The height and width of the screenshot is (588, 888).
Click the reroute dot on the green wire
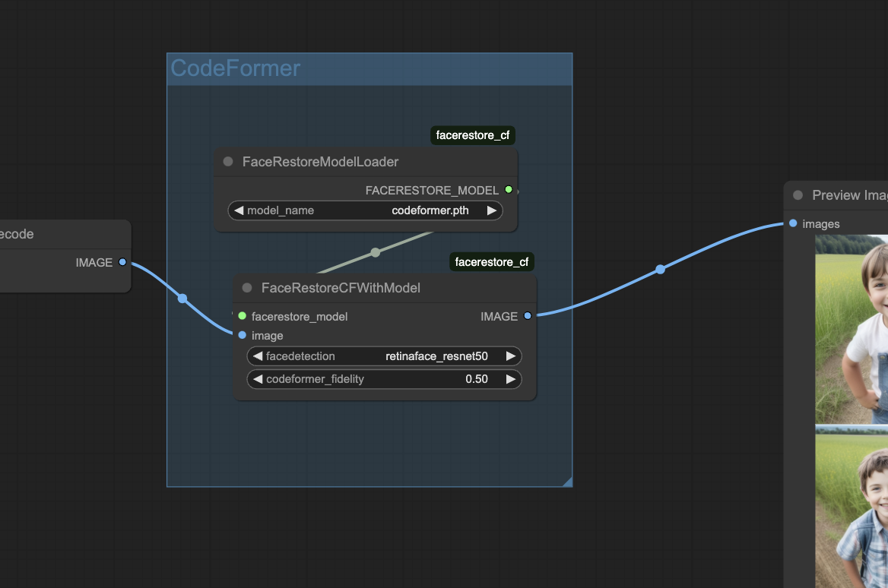tap(376, 251)
